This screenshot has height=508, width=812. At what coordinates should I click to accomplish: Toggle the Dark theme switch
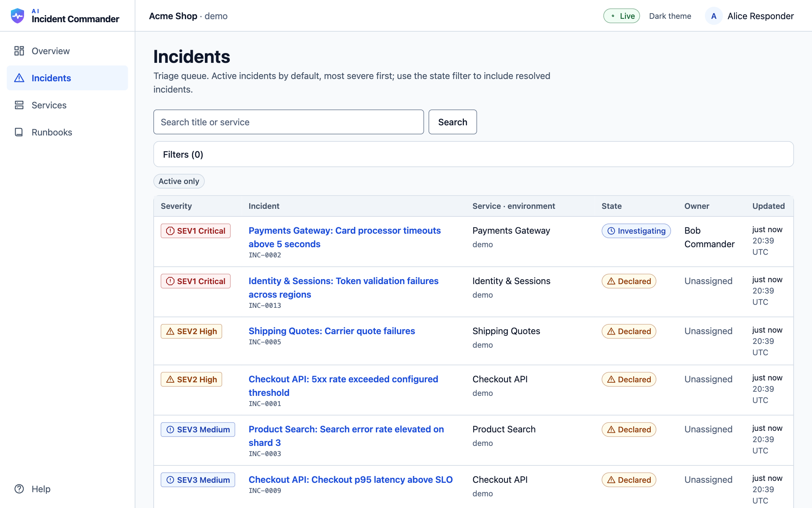[x=670, y=16]
